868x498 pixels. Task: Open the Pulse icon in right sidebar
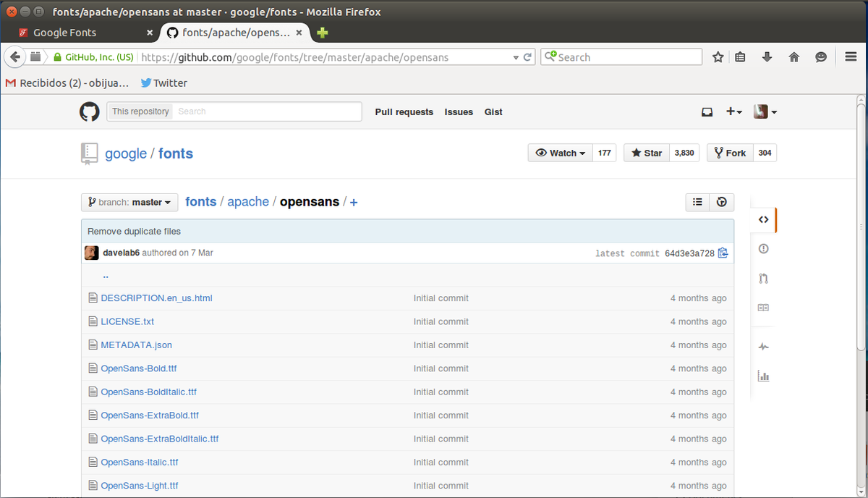[x=763, y=347]
